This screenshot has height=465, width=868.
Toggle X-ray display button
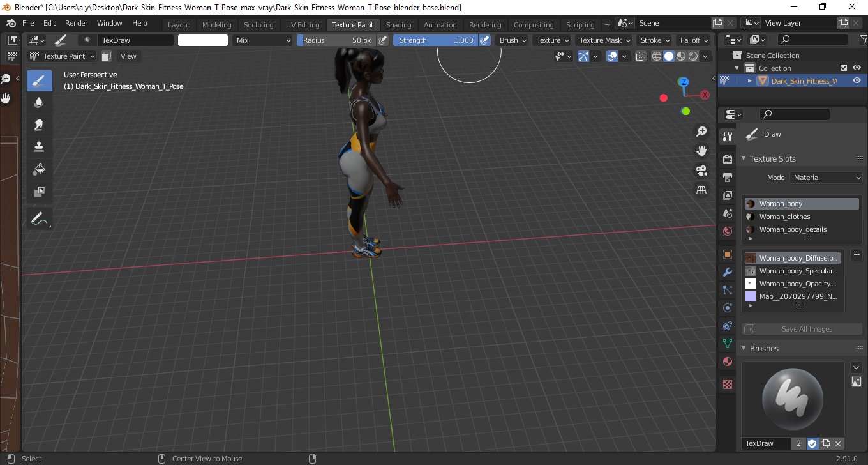click(640, 56)
